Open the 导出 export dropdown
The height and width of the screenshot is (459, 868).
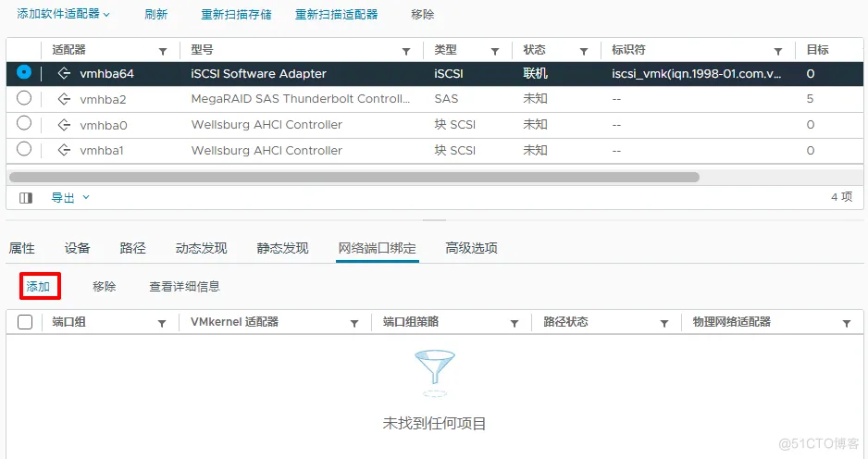click(70, 197)
